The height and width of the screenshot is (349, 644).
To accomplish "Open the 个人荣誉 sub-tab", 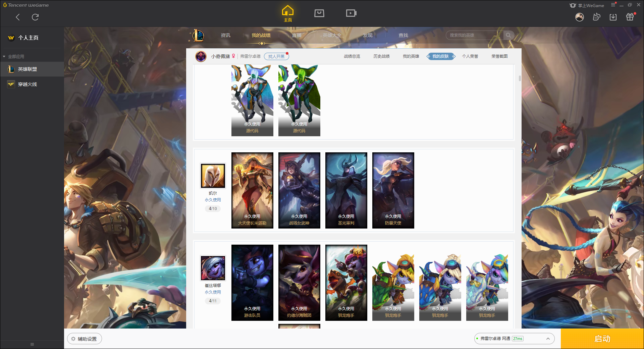I will pyautogui.click(x=470, y=56).
